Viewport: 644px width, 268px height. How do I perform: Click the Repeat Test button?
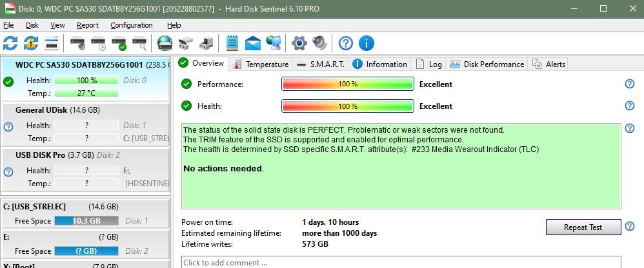[x=583, y=227]
